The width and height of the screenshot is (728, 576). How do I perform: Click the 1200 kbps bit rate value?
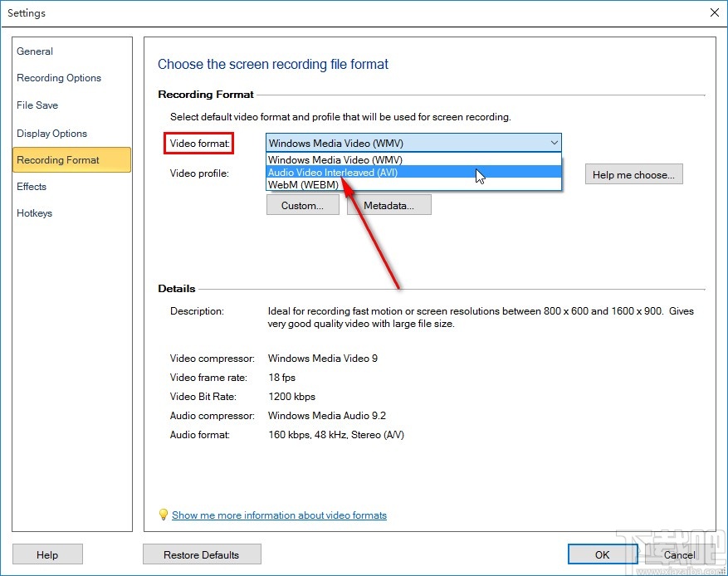(x=291, y=397)
